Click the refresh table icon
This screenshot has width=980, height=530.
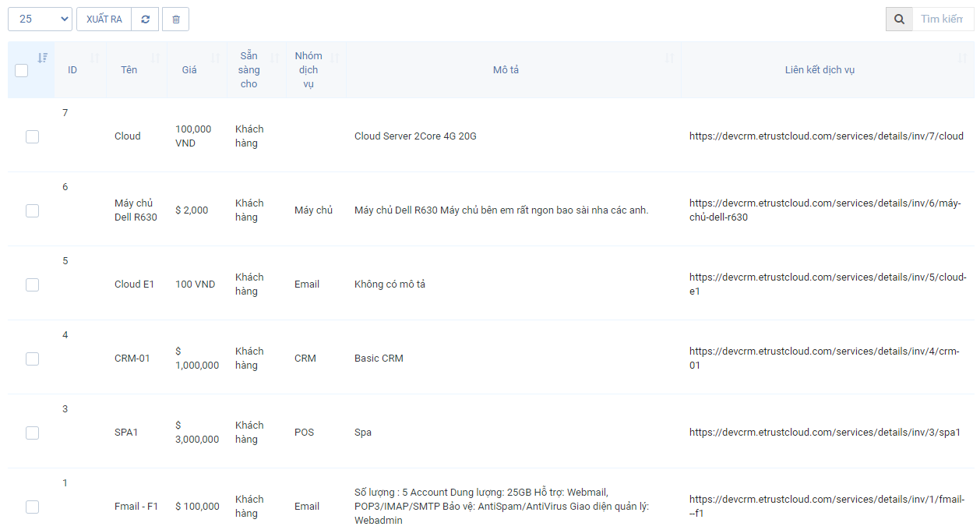[x=145, y=19]
